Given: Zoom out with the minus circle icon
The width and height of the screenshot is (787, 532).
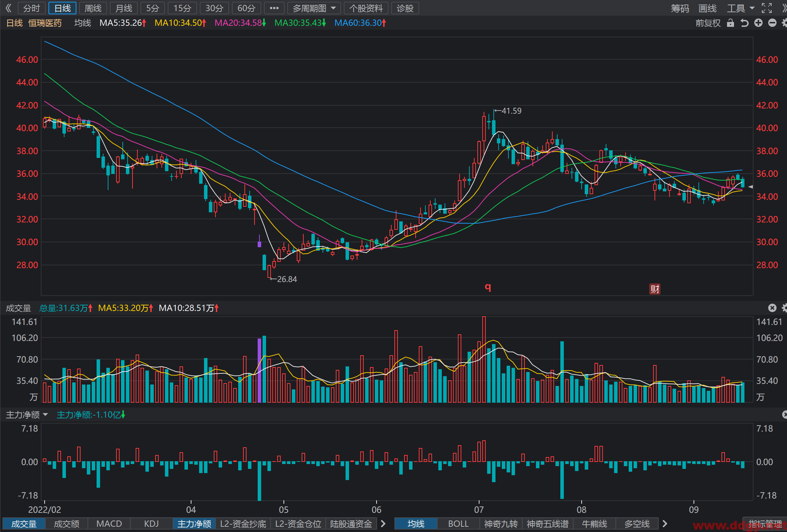Looking at the screenshot, I should [x=772, y=23].
